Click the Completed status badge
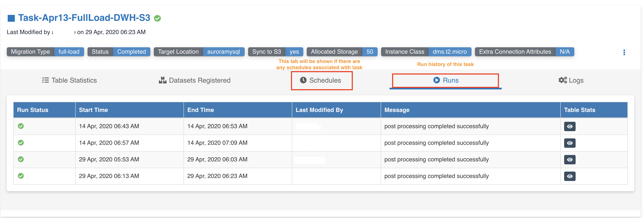This screenshot has width=644, height=218. pyautogui.click(x=132, y=52)
